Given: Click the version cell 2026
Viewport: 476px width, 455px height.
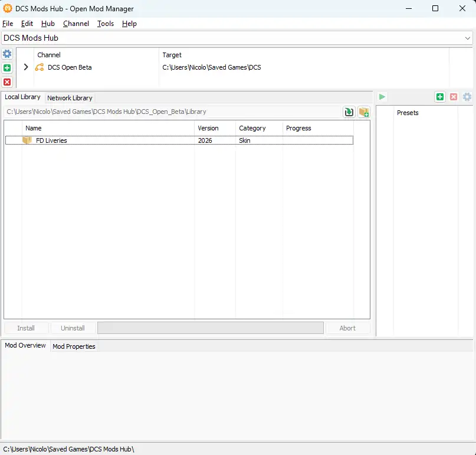Looking at the screenshot, I should 205,140.
